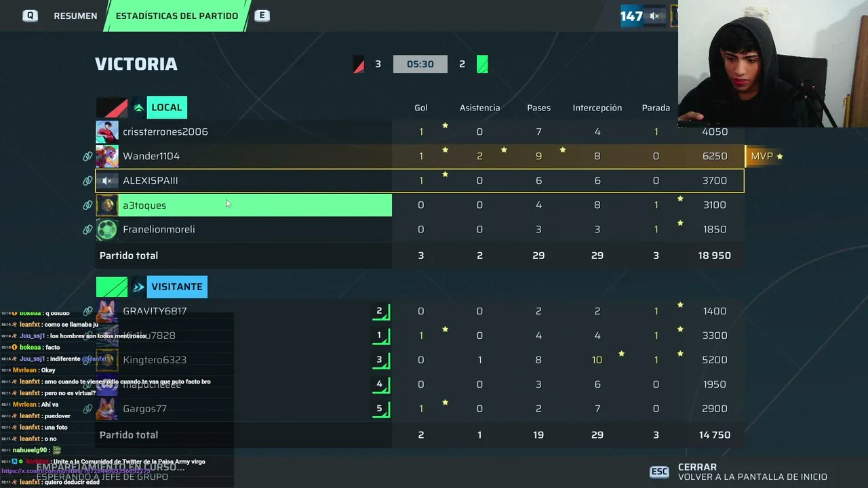The height and width of the screenshot is (488, 868).
Task: Select player name Kingtero6323
Action: 155,360
